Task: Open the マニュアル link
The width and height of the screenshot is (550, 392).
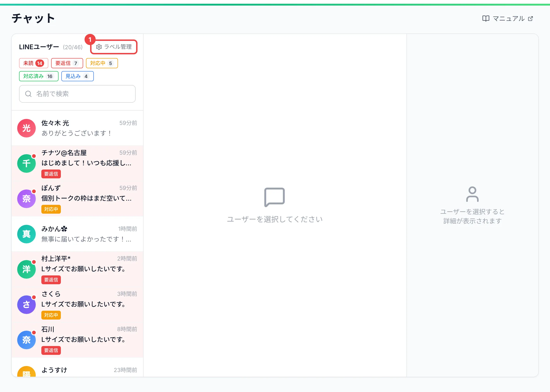Action: pos(507,19)
